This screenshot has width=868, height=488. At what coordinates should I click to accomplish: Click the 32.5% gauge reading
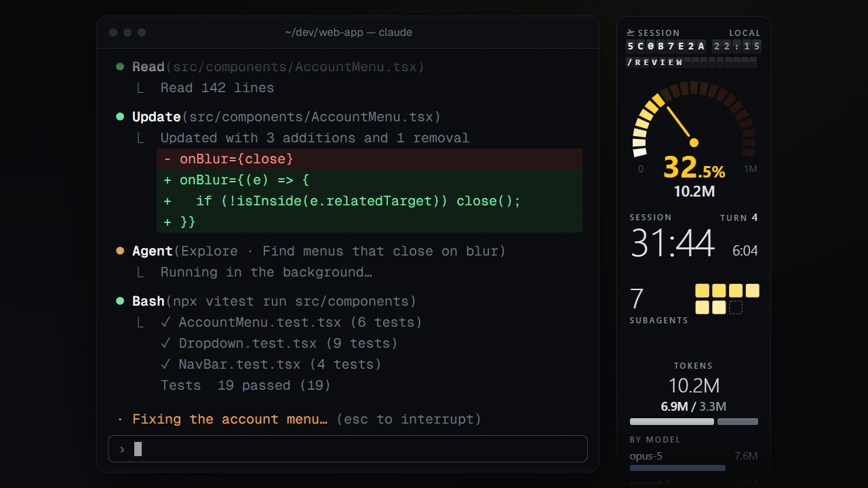694,167
